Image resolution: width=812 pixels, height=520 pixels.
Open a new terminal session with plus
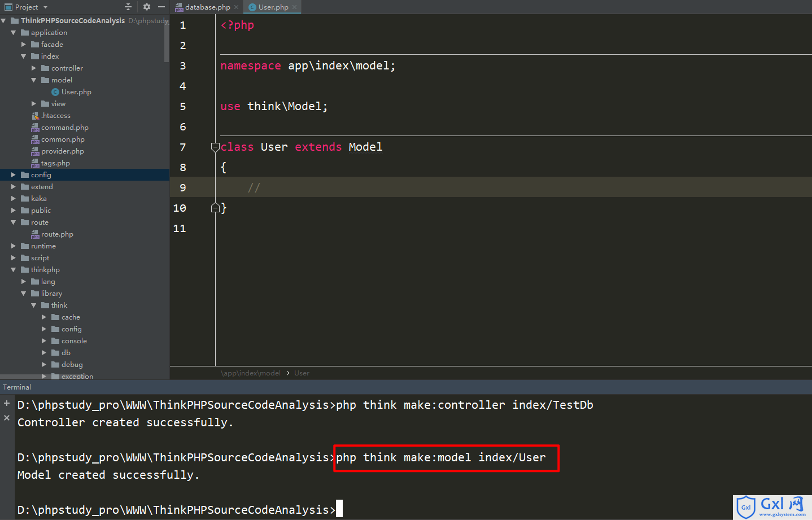pos(7,403)
